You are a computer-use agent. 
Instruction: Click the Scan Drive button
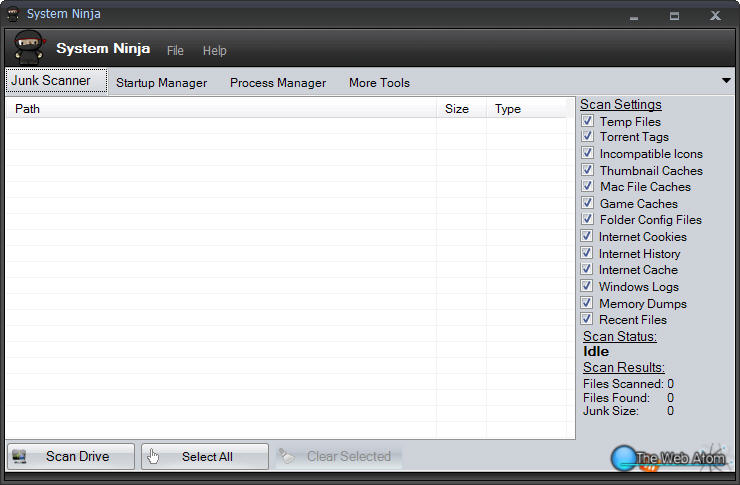[71, 456]
